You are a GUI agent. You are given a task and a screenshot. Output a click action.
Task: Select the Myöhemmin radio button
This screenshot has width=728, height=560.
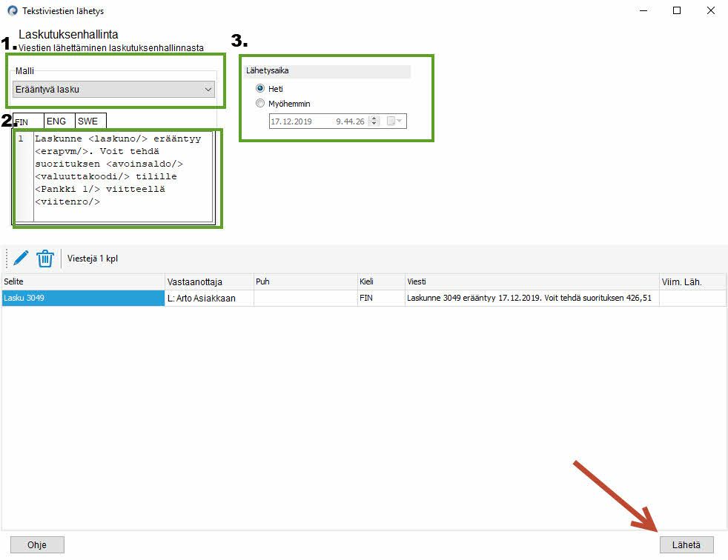260,104
